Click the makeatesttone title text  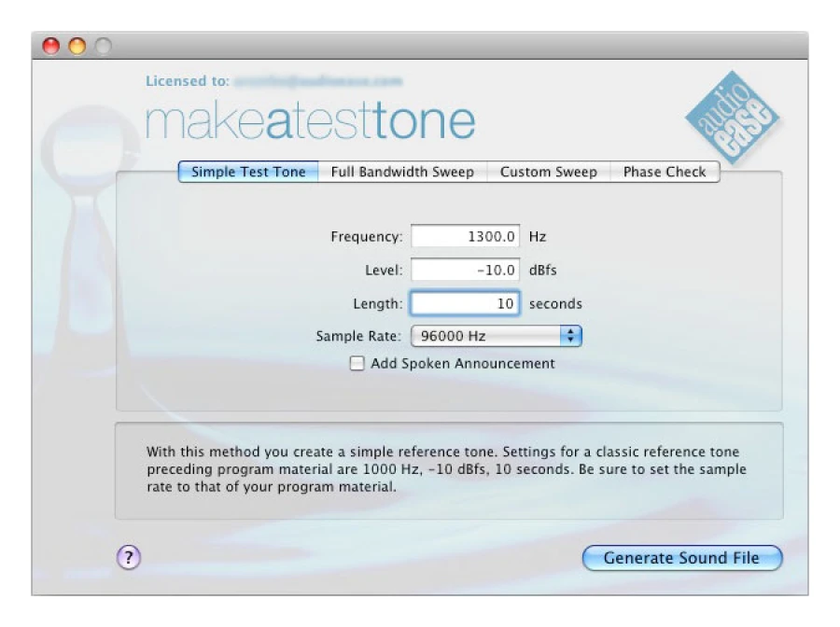(x=310, y=121)
